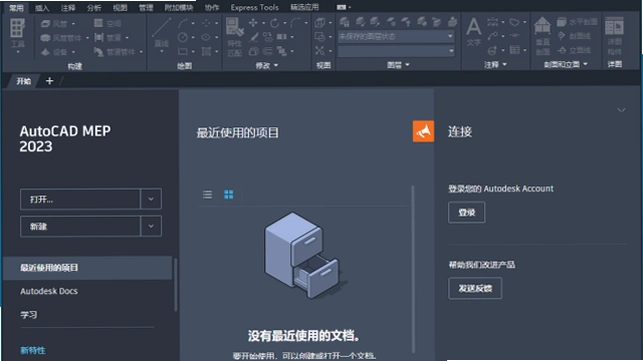Open the 工具 tools palette icon
The width and height of the screenshot is (643, 361).
pyautogui.click(x=17, y=28)
